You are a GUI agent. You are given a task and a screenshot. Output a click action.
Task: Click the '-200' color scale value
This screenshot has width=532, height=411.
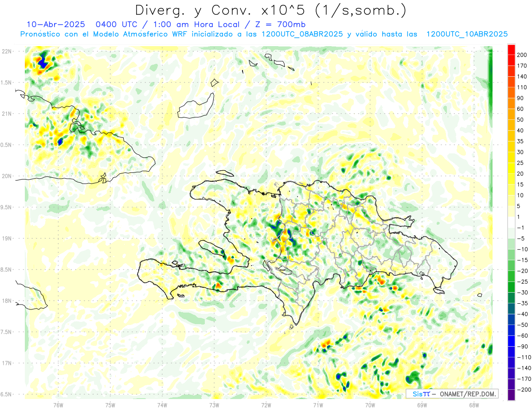pos(523,390)
